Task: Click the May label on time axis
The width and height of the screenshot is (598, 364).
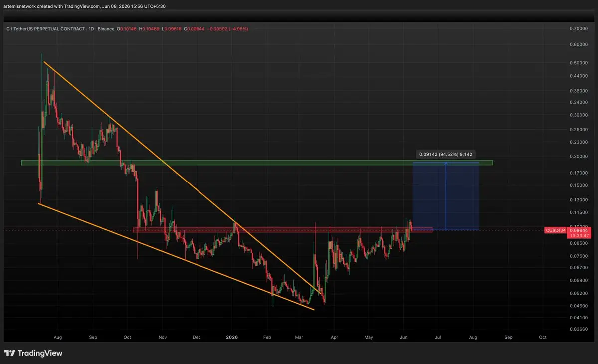Action: click(x=369, y=337)
